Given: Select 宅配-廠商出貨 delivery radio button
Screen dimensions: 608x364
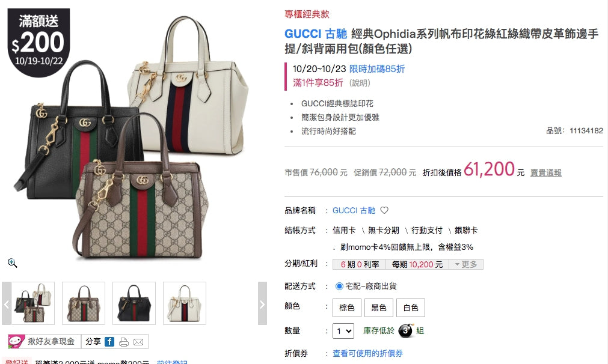Looking at the screenshot, I should [x=339, y=286].
